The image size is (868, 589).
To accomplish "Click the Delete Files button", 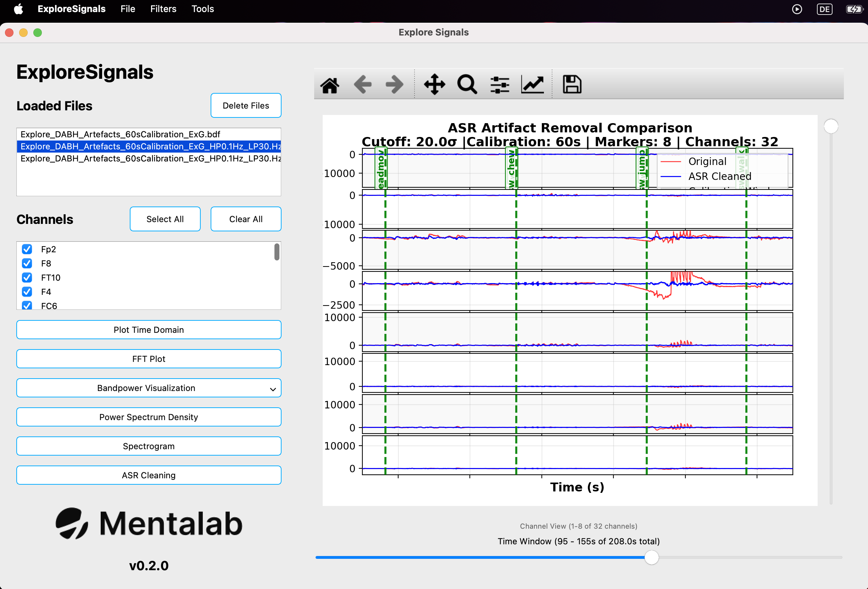I will click(x=246, y=105).
